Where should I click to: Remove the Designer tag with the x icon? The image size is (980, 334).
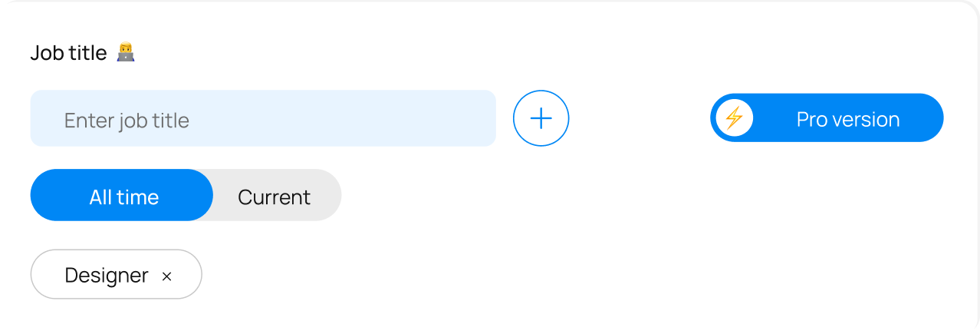tap(166, 276)
